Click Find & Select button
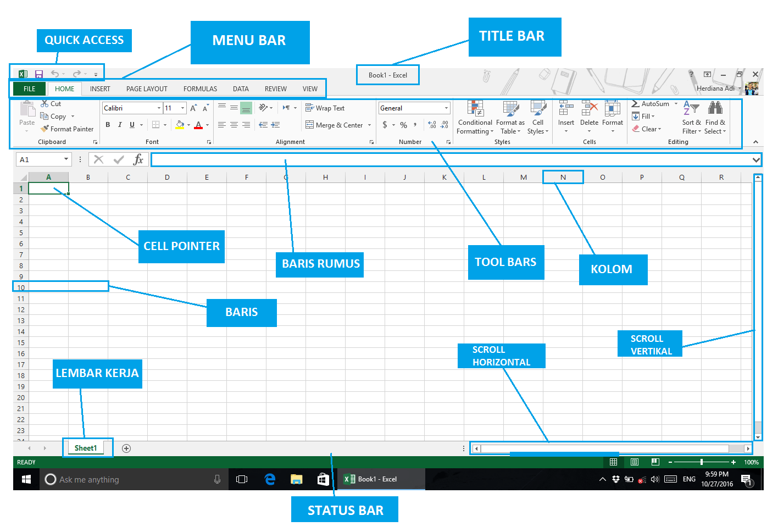Viewport: 778px width, 532px height. (x=715, y=117)
